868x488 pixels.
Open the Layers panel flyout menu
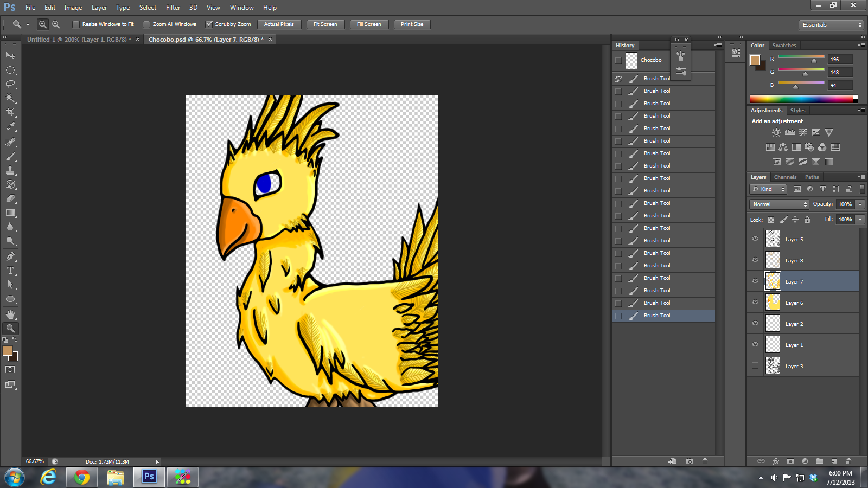tap(861, 177)
